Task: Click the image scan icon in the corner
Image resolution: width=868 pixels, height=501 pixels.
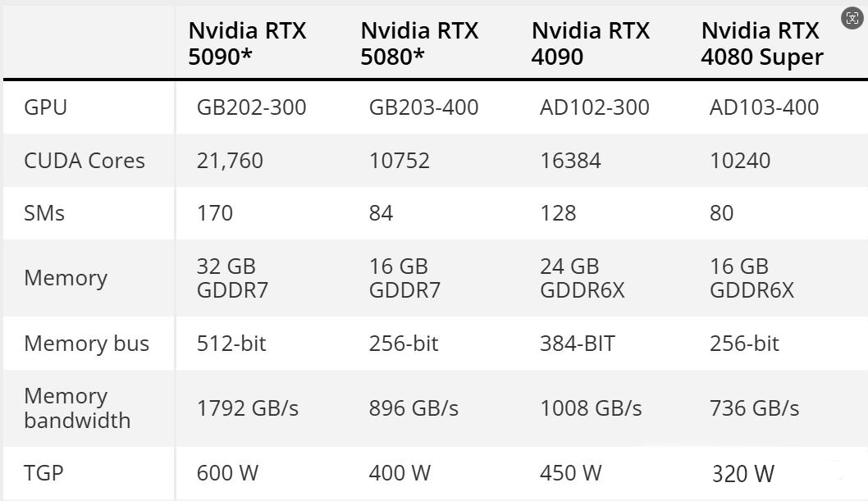Action: tap(852, 18)
